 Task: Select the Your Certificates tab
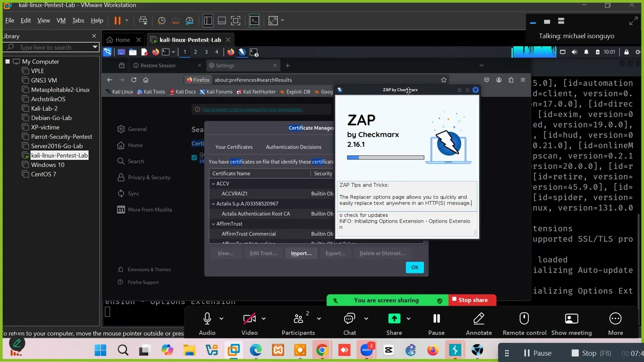coord(234,147)
